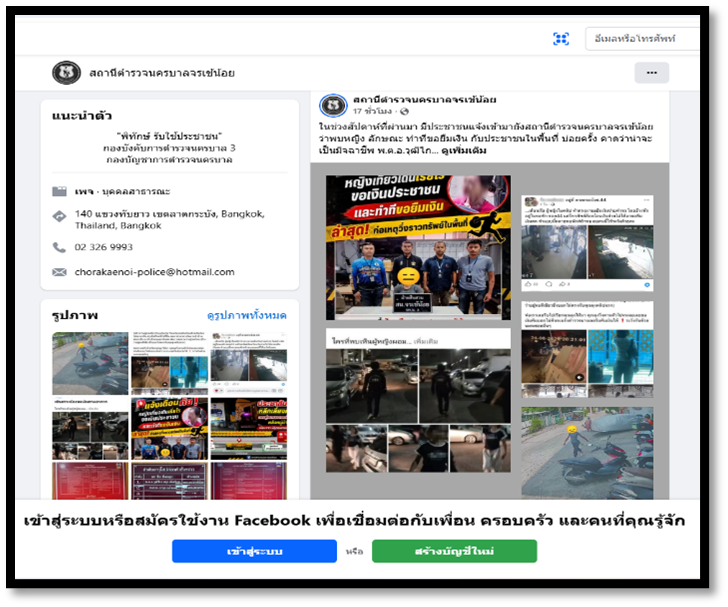Open the top-middle text document photo thumbnail
This screenshot has height=607, width=728.
[x=169, y=363]
